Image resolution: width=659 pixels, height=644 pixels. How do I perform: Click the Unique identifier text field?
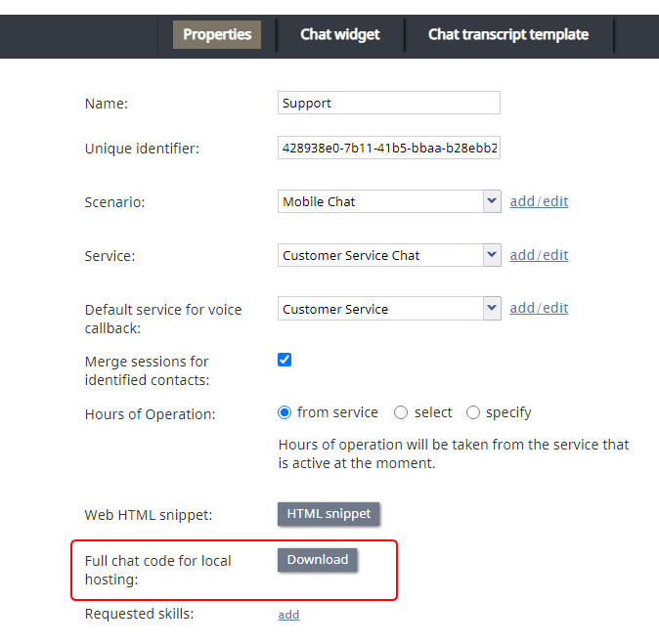[x=389, y=148]
